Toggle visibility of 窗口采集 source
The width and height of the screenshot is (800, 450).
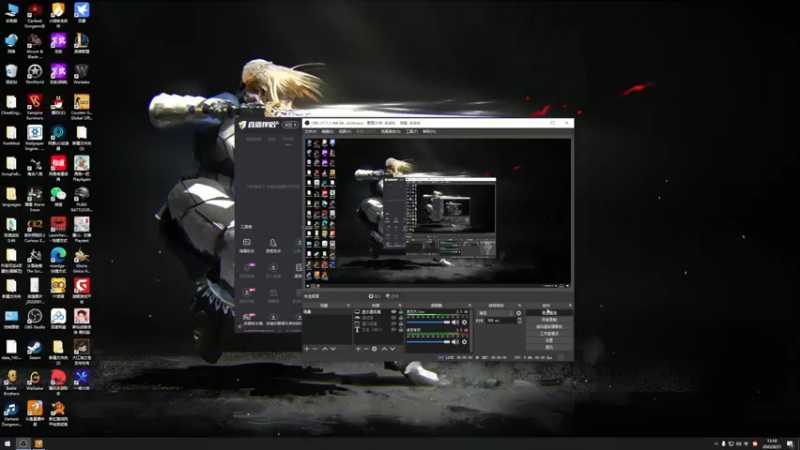pyautogui.click(x=393, y=323)
